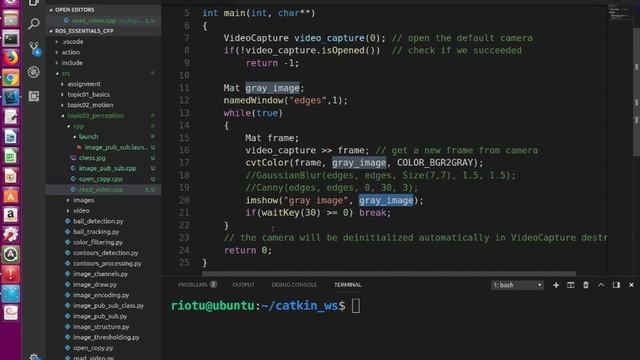
Task: Launch Firefox from the dock
Action: pos(11,58)
